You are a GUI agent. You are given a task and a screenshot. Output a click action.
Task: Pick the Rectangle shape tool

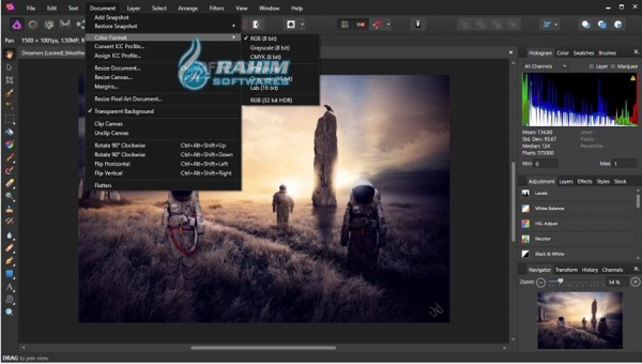click(x=9, y=274)
